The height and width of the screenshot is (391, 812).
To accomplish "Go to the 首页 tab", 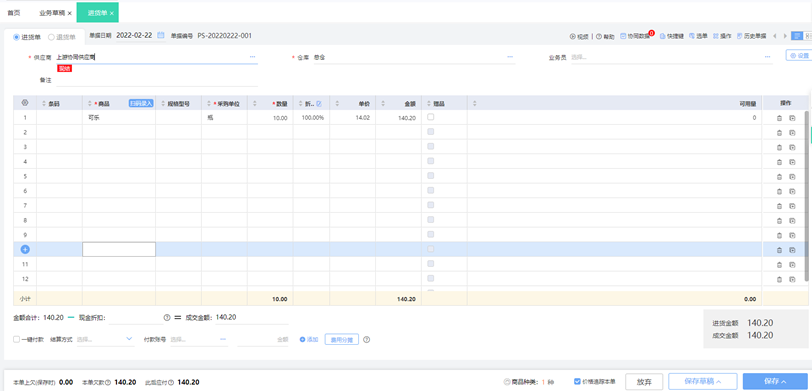I will pyautogui.click(x=13, y=13).
